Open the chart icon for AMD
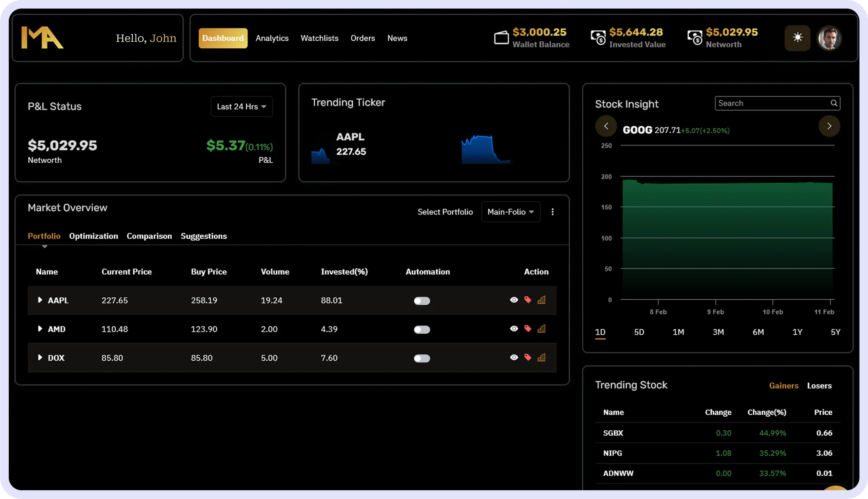Screen dimensions: 868x499 pos(541,329)
